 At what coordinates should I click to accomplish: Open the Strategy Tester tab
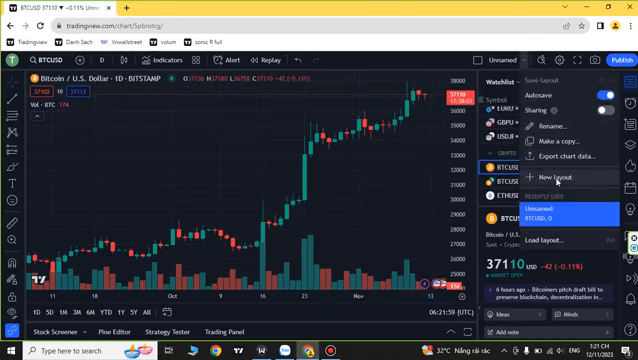pyautogui.click(x=167, y=332)
